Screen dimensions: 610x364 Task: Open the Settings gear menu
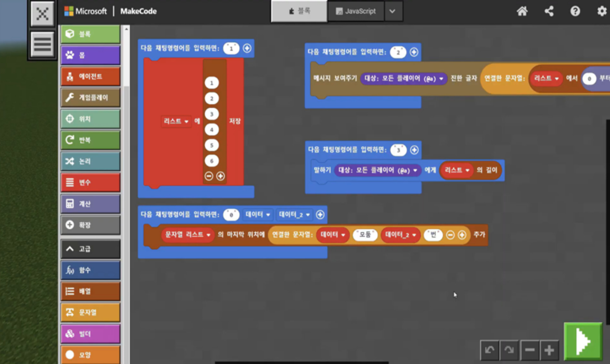click(601, 11)
